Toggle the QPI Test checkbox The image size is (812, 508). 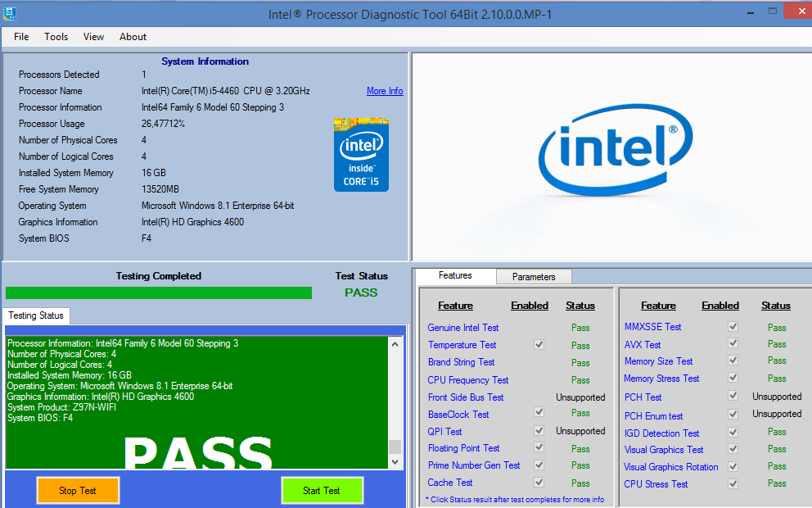click(x=539, y=430)
